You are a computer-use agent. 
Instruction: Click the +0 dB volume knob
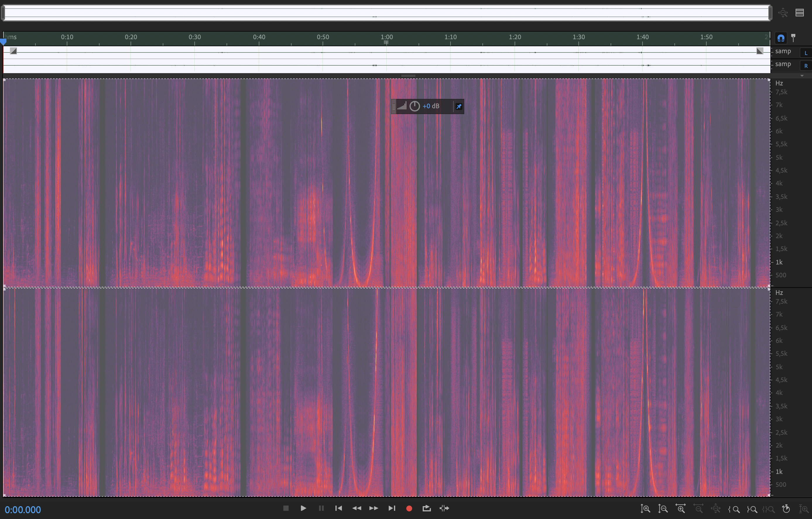[x=414, y=106]
